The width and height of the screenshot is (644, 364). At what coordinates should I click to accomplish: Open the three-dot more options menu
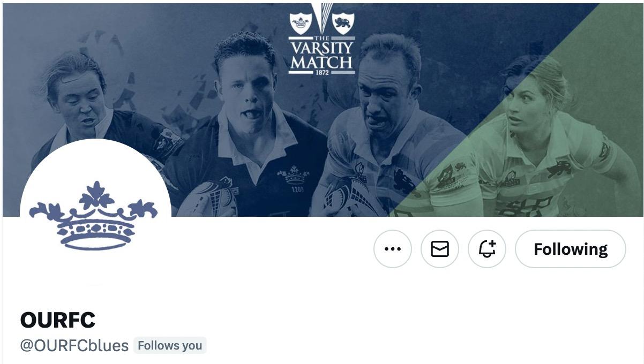coord(393,249)
